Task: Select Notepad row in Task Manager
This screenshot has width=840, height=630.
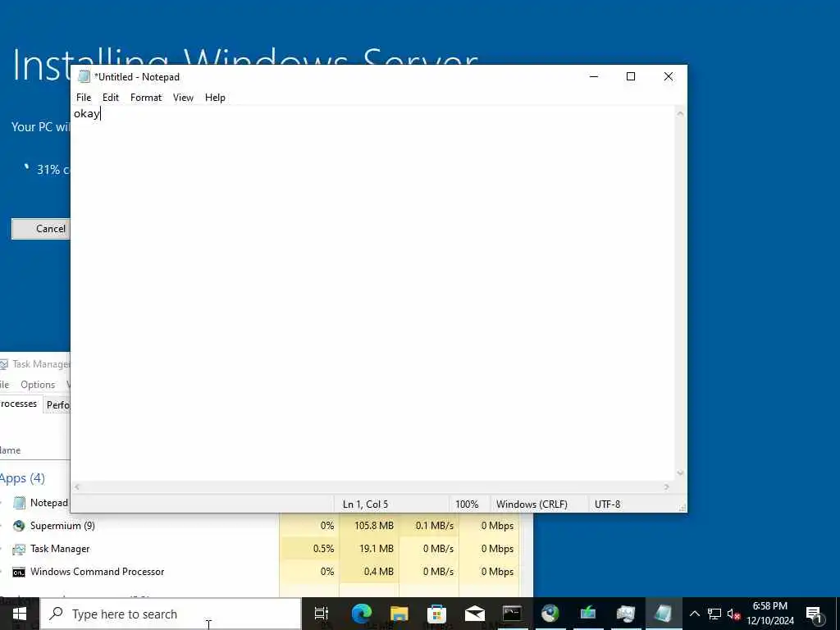Action: (34, 503)
